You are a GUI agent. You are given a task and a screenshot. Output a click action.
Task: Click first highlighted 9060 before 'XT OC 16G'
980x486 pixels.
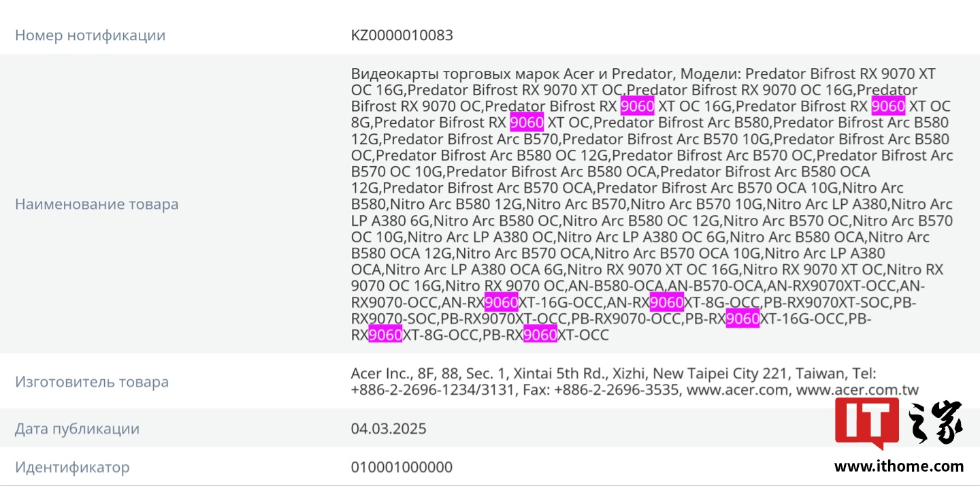pos(637,106)
